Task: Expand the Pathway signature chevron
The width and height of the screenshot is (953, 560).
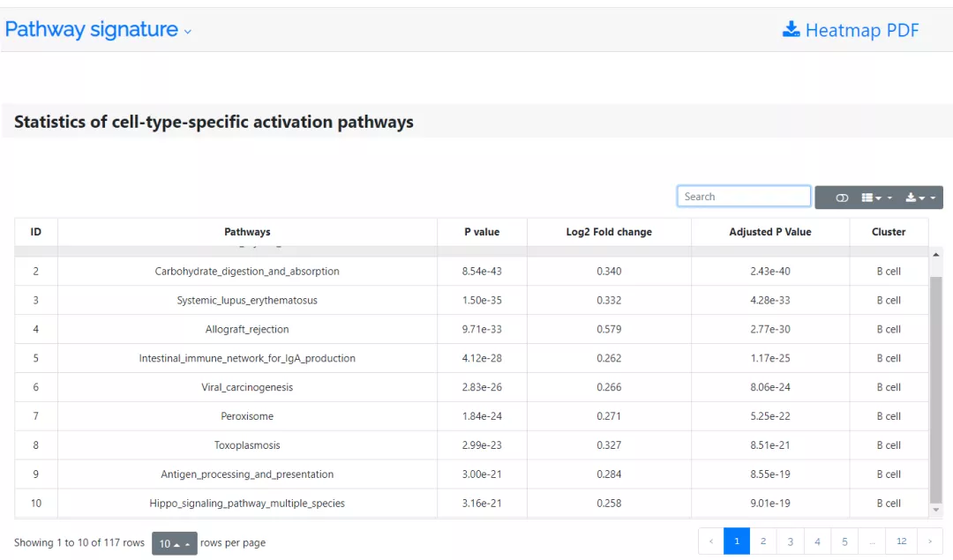Action: coord(188,32)
